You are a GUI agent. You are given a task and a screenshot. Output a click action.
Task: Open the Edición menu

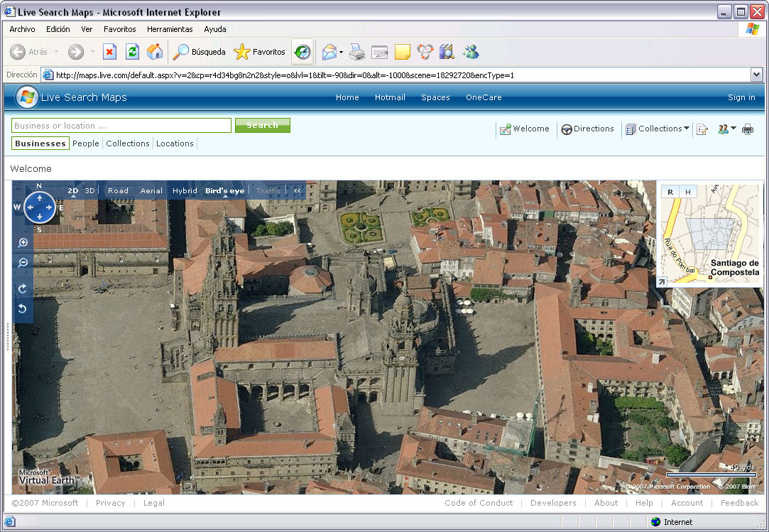click(58, 29)
